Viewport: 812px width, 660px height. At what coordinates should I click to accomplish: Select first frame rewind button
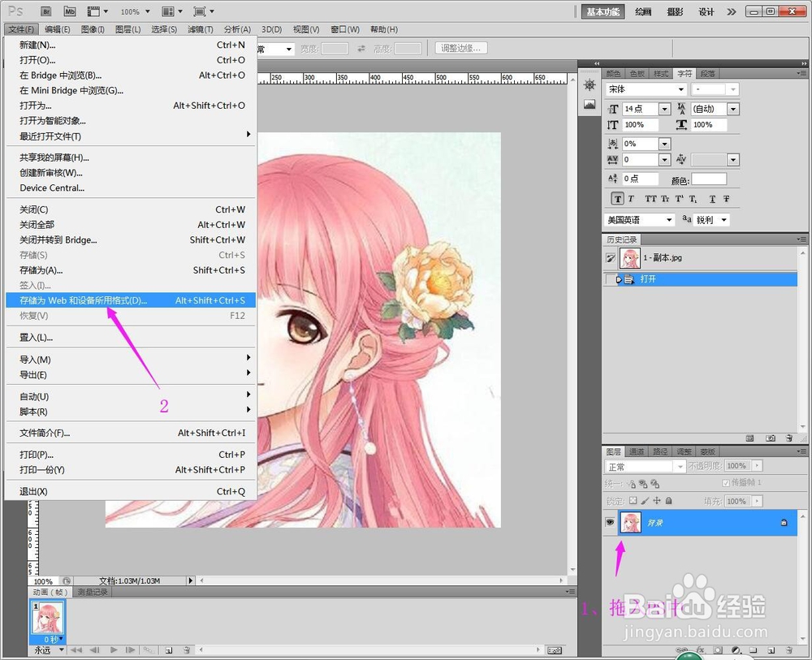(x=76, y=649)
